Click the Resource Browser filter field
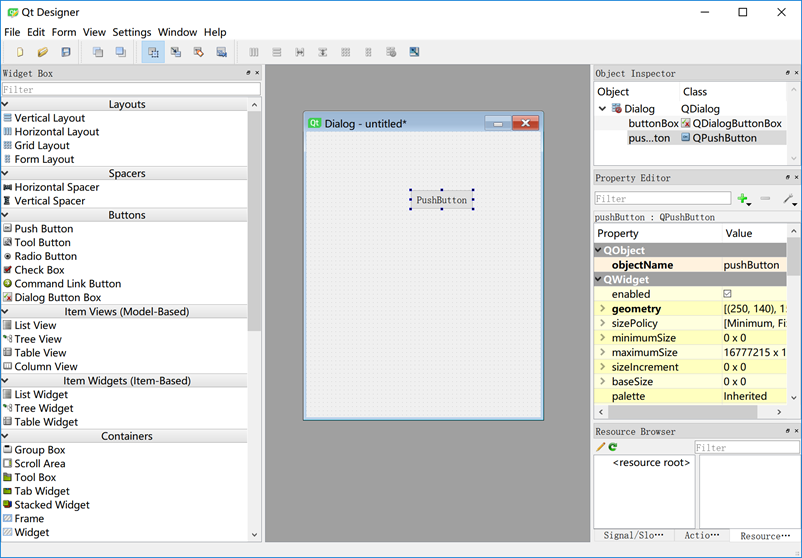Screen dimensions: 802x558 point(747,448)
